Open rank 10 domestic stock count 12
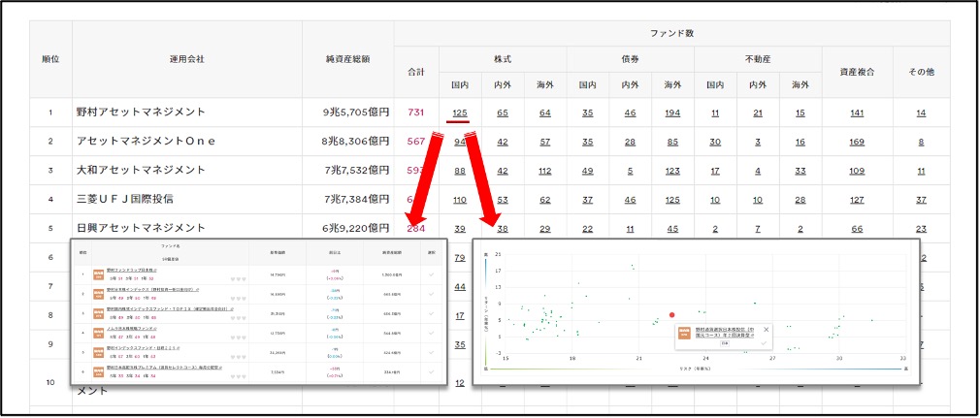This screenshot has width=980, height=418. pos(460,382)
